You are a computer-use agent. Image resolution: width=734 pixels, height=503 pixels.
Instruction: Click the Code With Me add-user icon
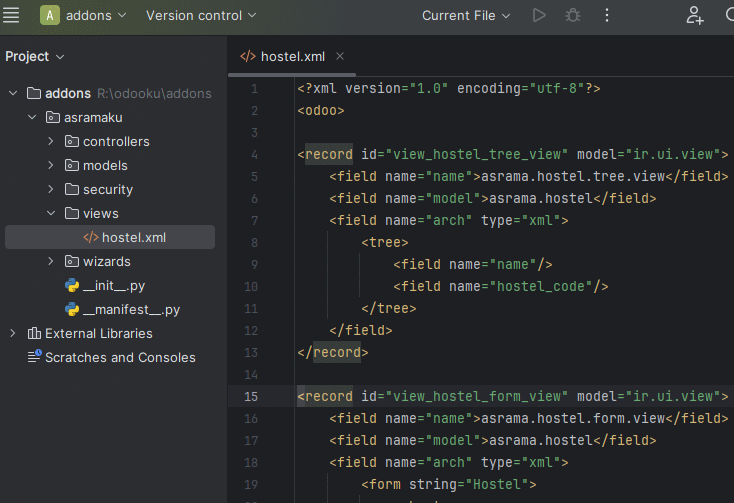coord(695,15)
